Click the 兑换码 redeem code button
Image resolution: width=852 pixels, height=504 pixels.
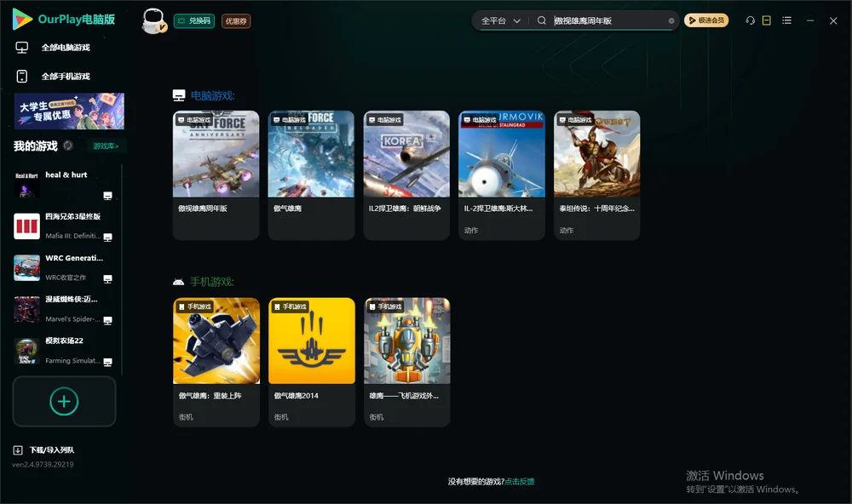[194, 20]
